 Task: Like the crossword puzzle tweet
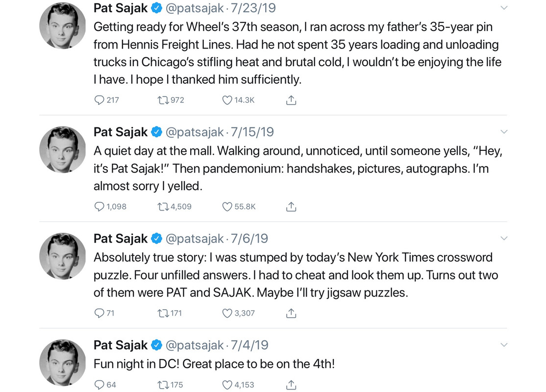click(227, 313)
